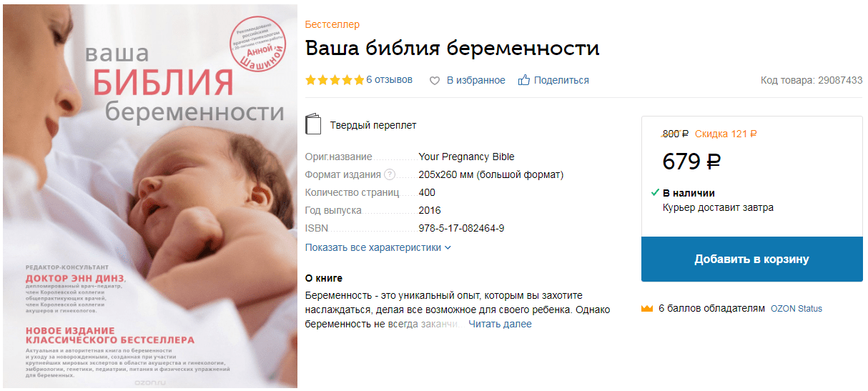The width and height of the screenshot is (868, 391).
Task: Click the green checkmark next to В наличии
Action: tap(655, 193)
